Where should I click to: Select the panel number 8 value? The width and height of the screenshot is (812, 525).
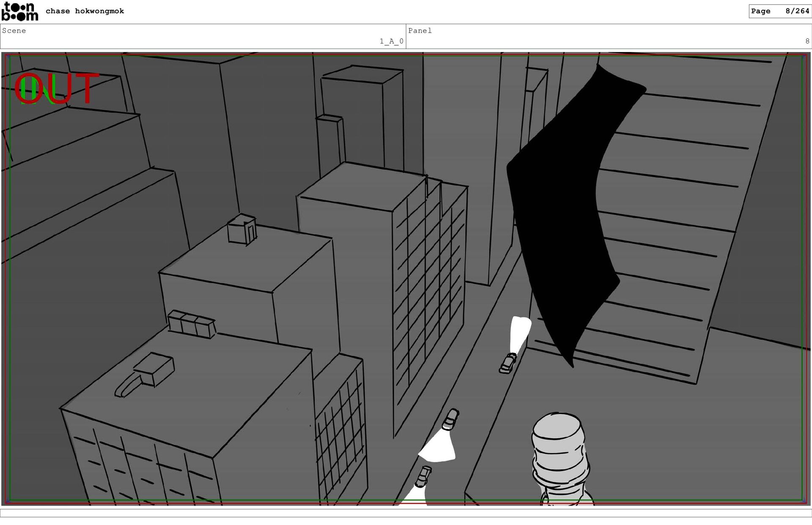807,41
